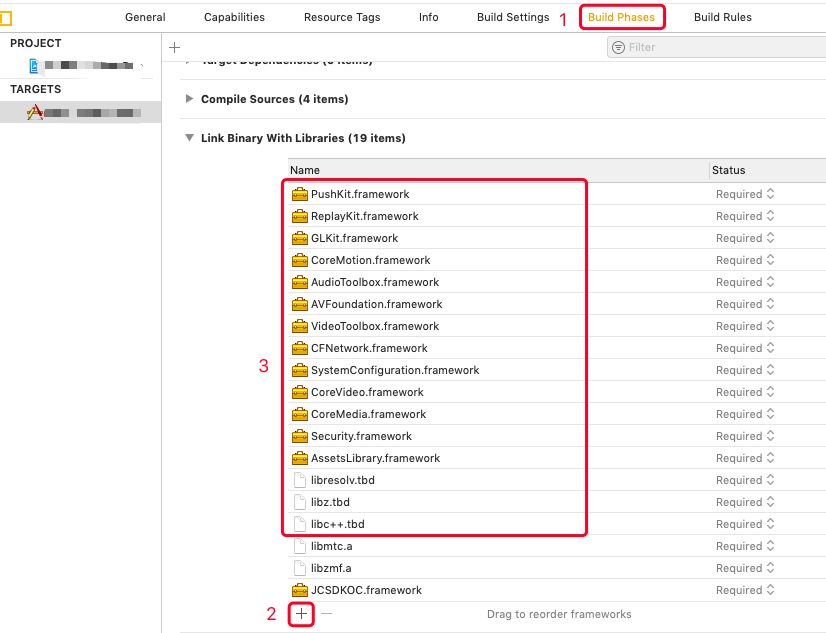Screen dimensions: 826x633
Task: Click the VideoToolbox.framework name text
Action: (375, 327)
